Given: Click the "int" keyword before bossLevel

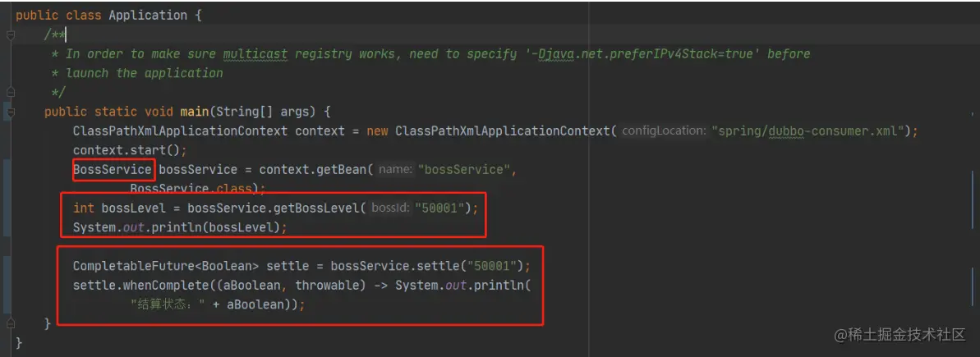Looking at the screenshot, I should click(x=84, y=208).
